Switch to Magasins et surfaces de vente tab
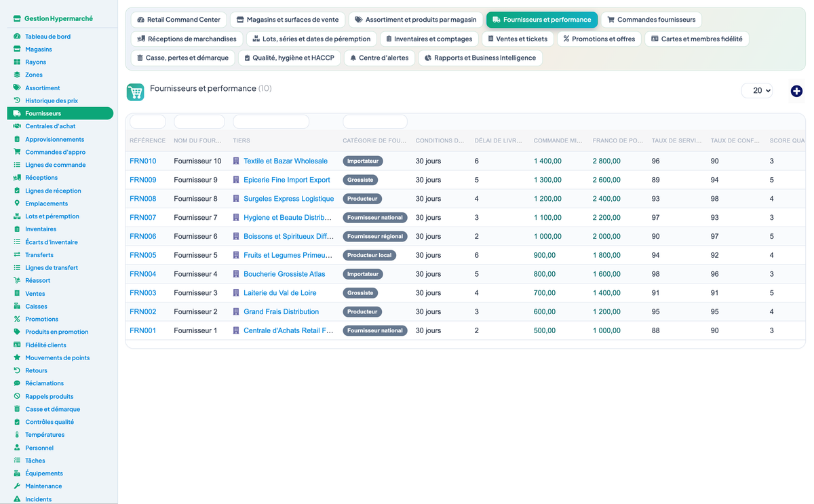Image resolution: width=814 pixels, height=504 pixels. pos(288,20)
